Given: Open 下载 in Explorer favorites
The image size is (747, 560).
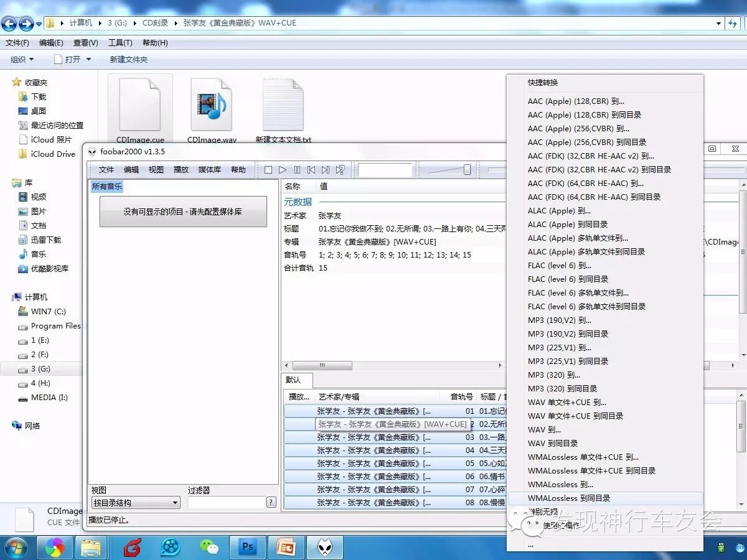Looking at the screenshot, I should point(39,96).
